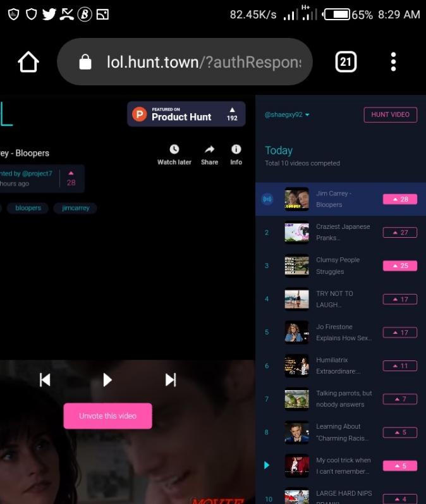Toggle the 28 upvote counter under the title
Viewport: 426px width, 504px height.
pos(71,179)
